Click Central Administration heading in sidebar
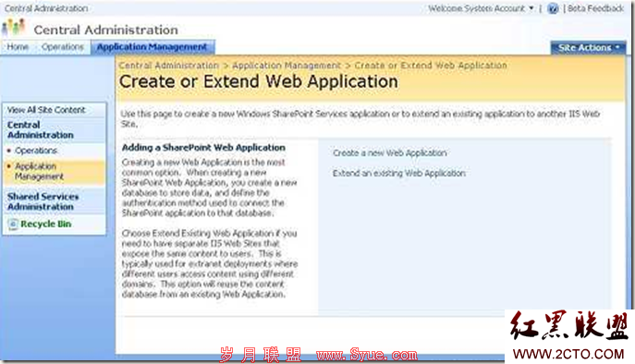 pyautogui.click(x=40, y=130)
